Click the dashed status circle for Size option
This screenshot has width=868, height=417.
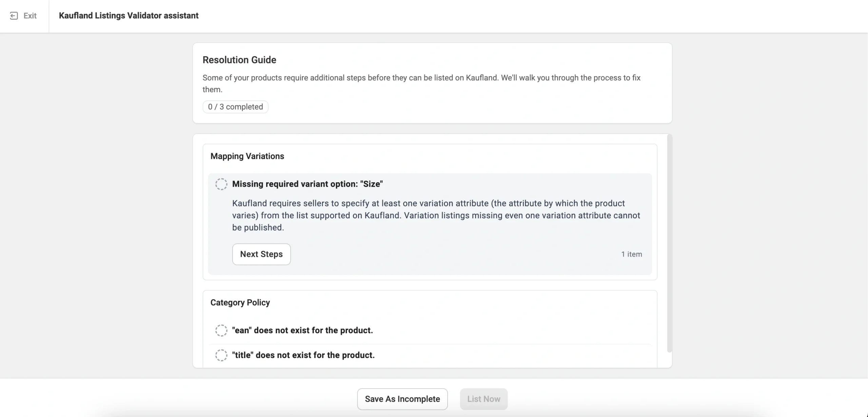[x=221, y=184]
